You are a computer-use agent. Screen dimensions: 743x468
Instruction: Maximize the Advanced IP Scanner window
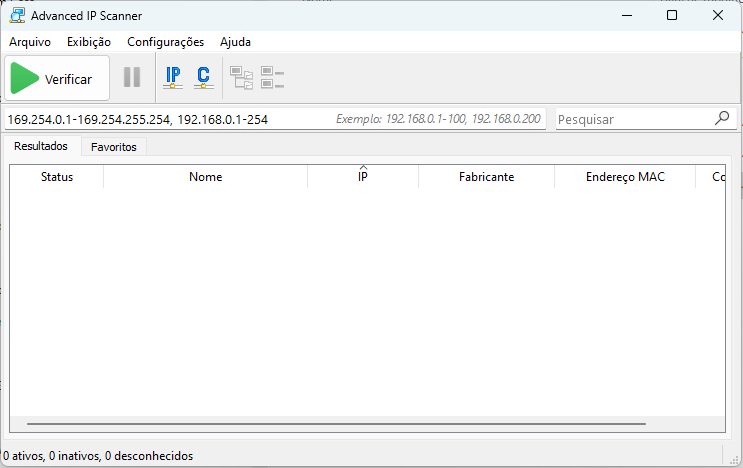click(672, 15)
